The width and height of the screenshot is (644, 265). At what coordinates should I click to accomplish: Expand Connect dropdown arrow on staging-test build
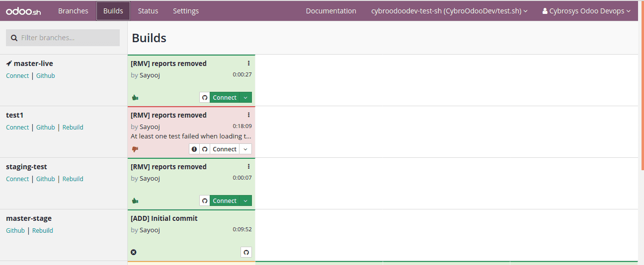[245, 201]
